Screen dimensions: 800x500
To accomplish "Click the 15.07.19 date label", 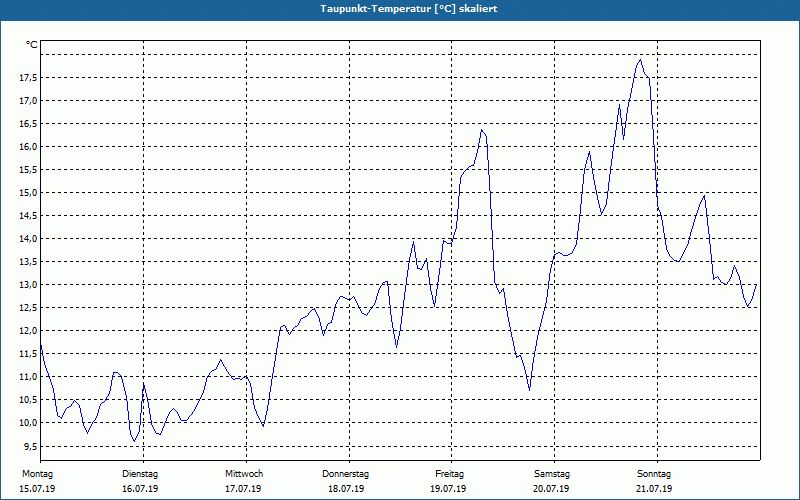I will pyautogui.click(x=37, y=489).
